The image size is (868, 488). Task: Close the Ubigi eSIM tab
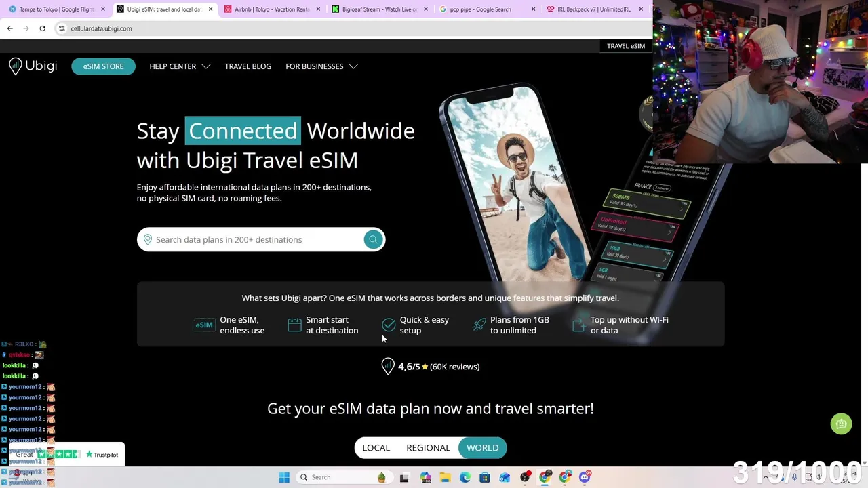[x=211, y=9]
